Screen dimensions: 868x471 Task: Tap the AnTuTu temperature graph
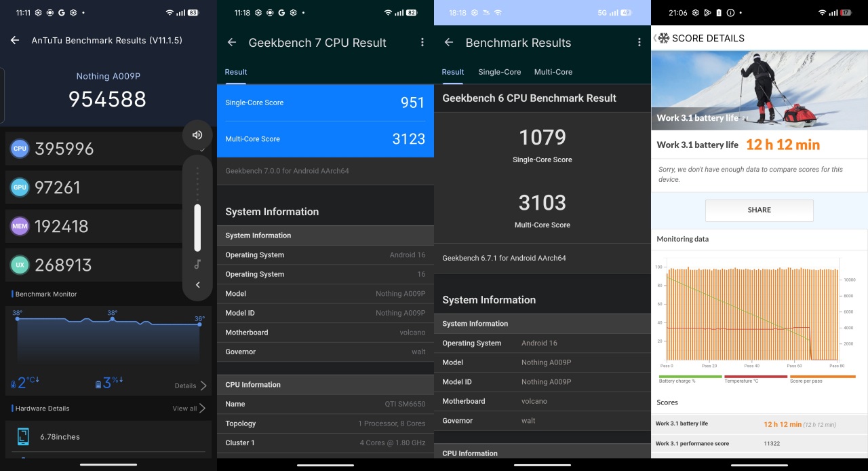[108, 337]
